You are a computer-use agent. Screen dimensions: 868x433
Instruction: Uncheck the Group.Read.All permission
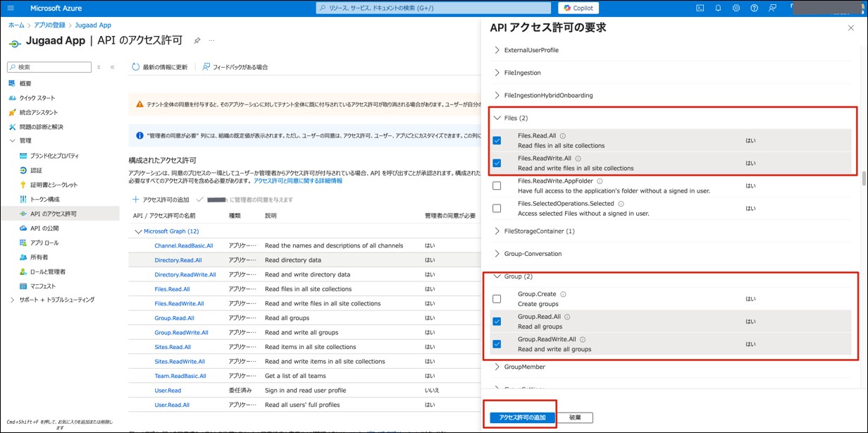pos(497,321)
